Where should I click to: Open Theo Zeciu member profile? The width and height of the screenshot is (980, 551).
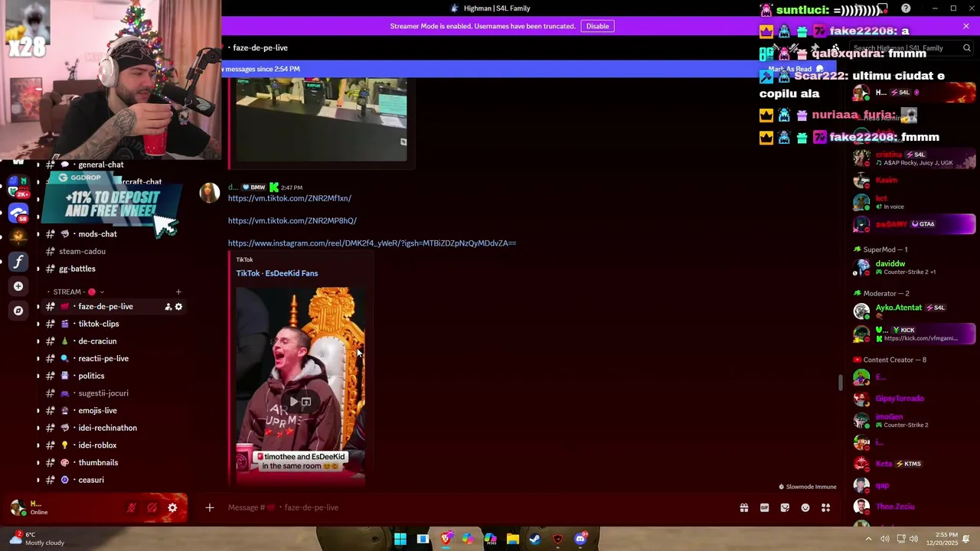coord(913,507)
